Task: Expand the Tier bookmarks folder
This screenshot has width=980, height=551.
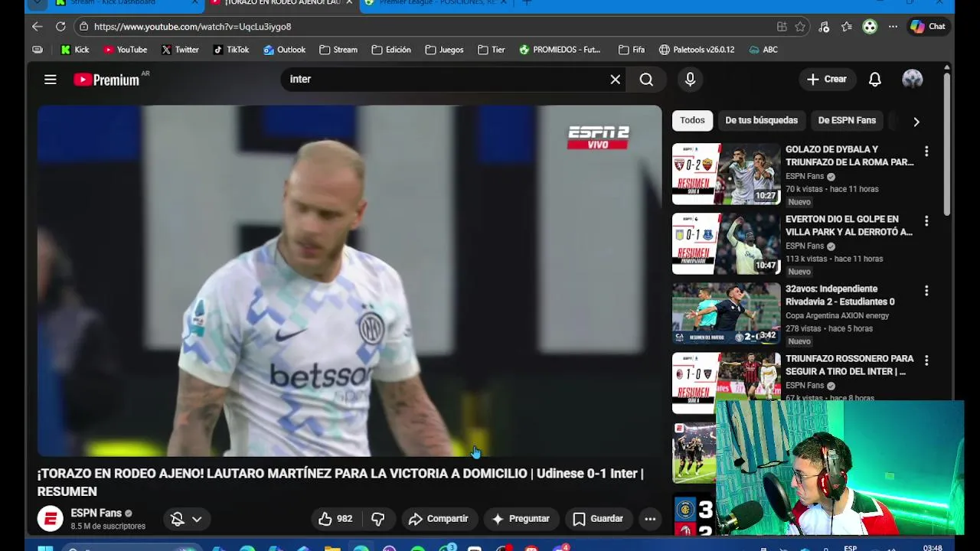Action: click(492, 50)
